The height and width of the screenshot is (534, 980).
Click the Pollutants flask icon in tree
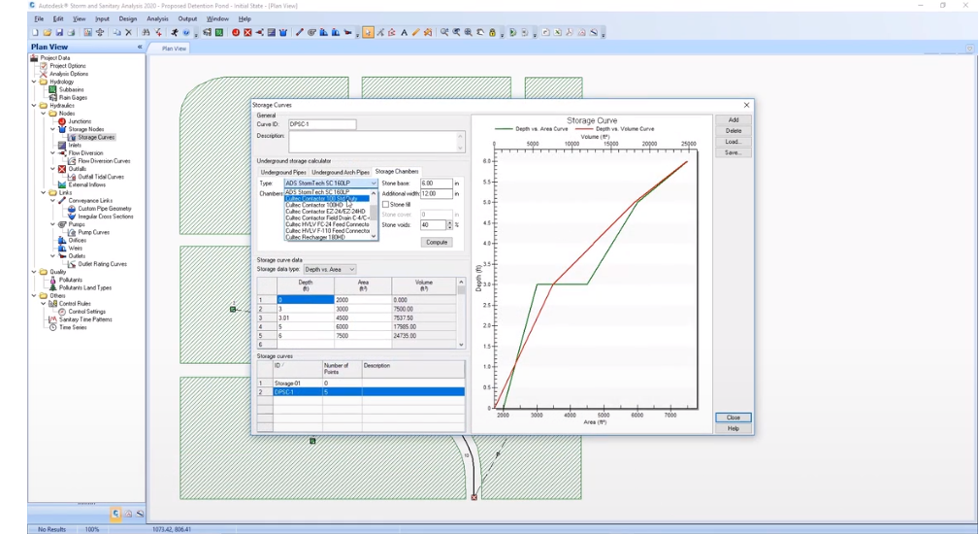click(x=52, y=280)
